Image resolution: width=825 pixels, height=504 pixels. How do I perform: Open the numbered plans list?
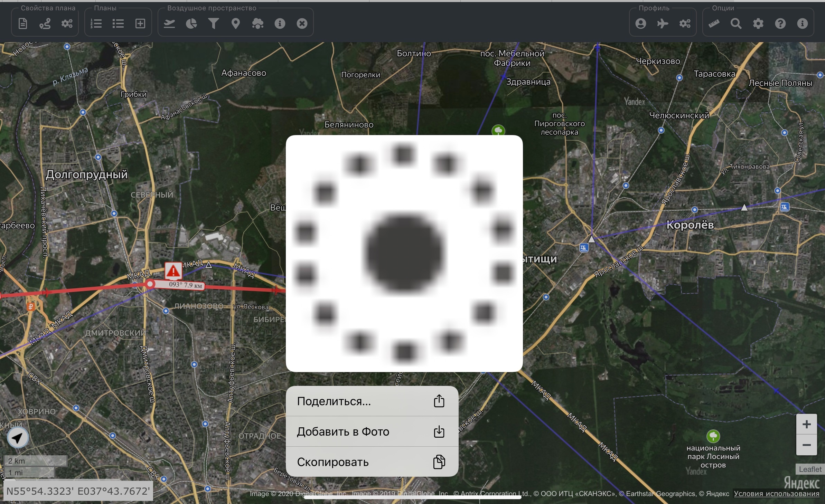tap(96, 23)
